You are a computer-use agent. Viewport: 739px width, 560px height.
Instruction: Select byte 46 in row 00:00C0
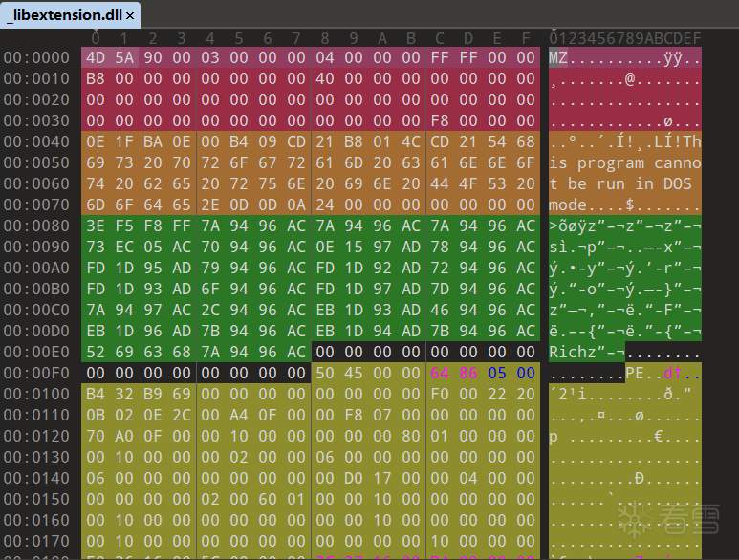pos(440,310)
